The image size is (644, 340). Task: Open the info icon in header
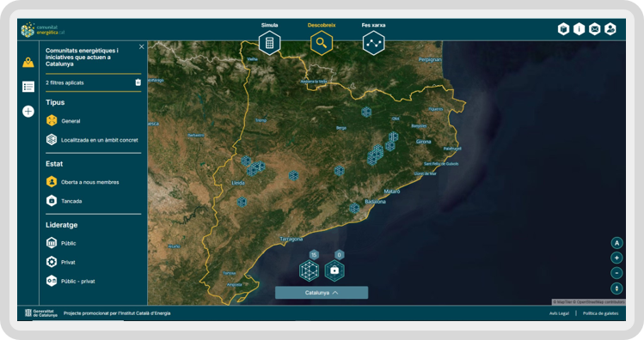580,29
